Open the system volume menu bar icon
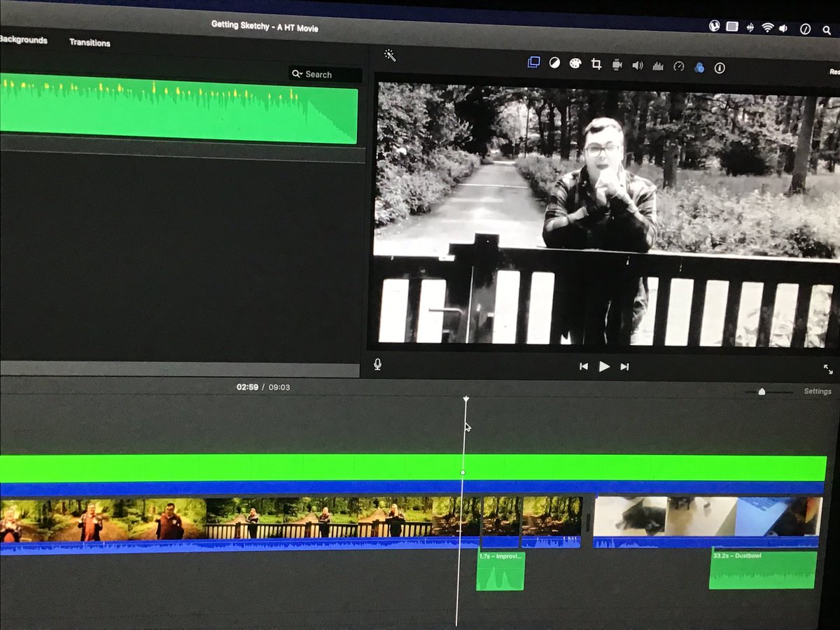 [783, 28]
